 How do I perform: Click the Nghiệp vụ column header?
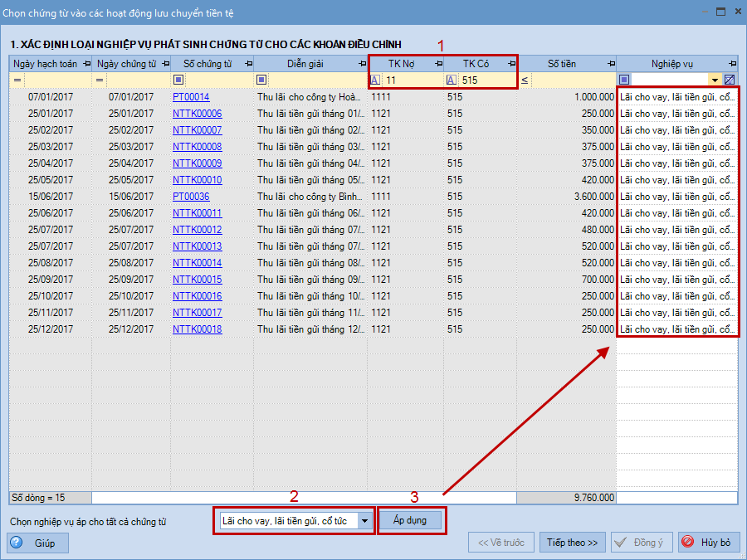point(671,64)
